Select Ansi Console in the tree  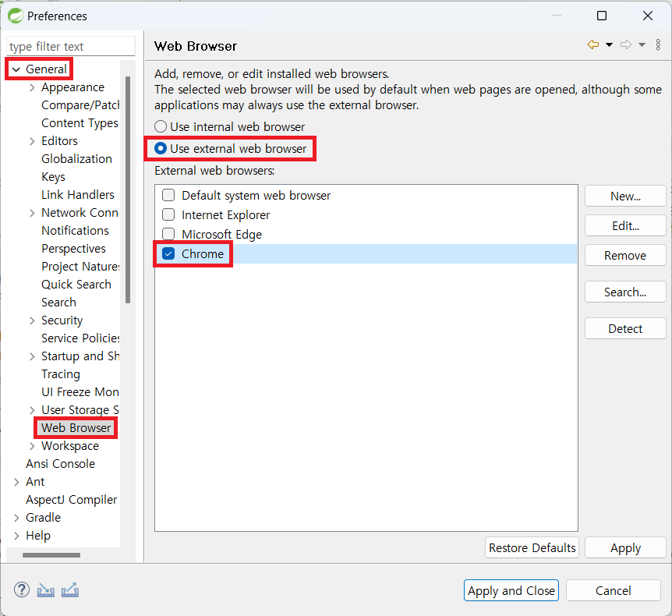click(60, 464)
